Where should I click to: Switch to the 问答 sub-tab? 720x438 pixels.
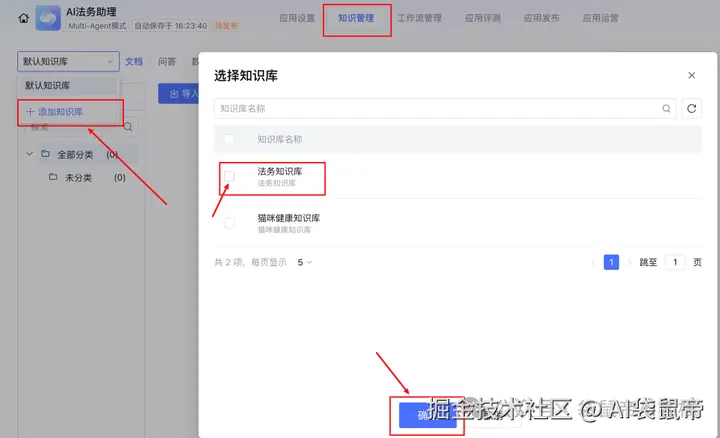(x=167, y=62)
